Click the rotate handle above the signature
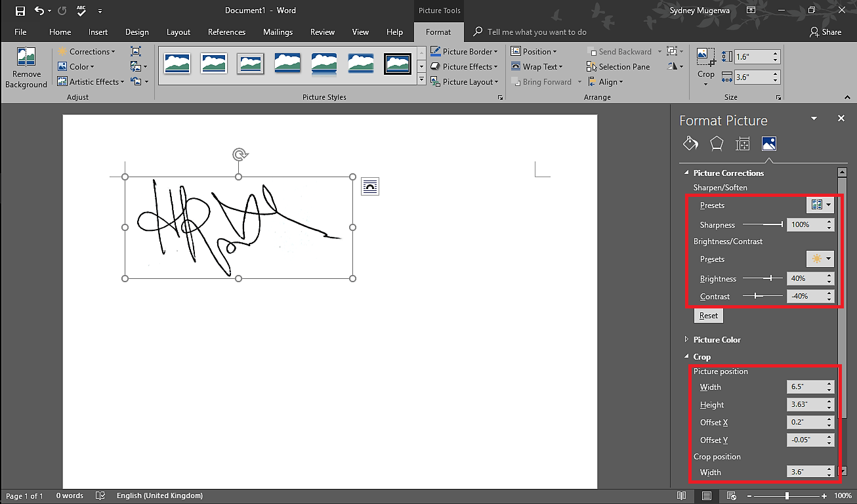Viewport: 857px width, 504px height. [239, 155]
